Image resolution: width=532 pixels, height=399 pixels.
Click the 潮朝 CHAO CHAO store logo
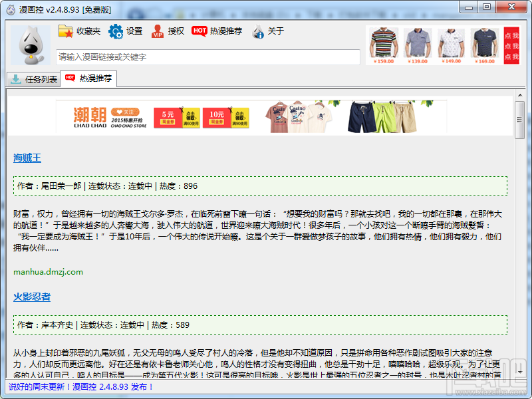coord(90,118)
